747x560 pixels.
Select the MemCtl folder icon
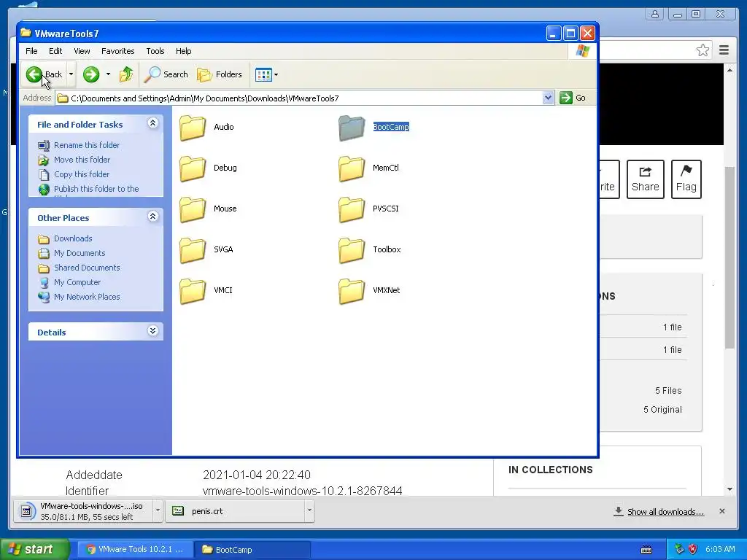pyautogui.click(x=352, y=168)
